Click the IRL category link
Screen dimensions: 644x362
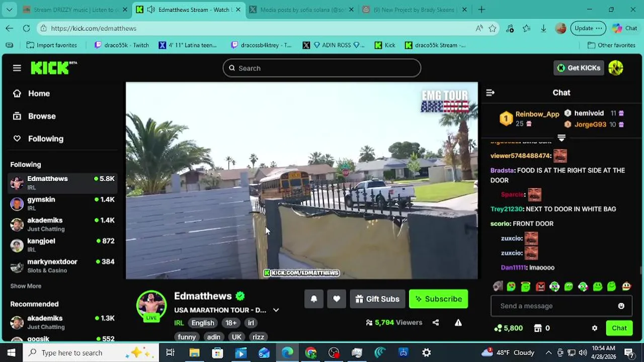click(x=179, y=323)
